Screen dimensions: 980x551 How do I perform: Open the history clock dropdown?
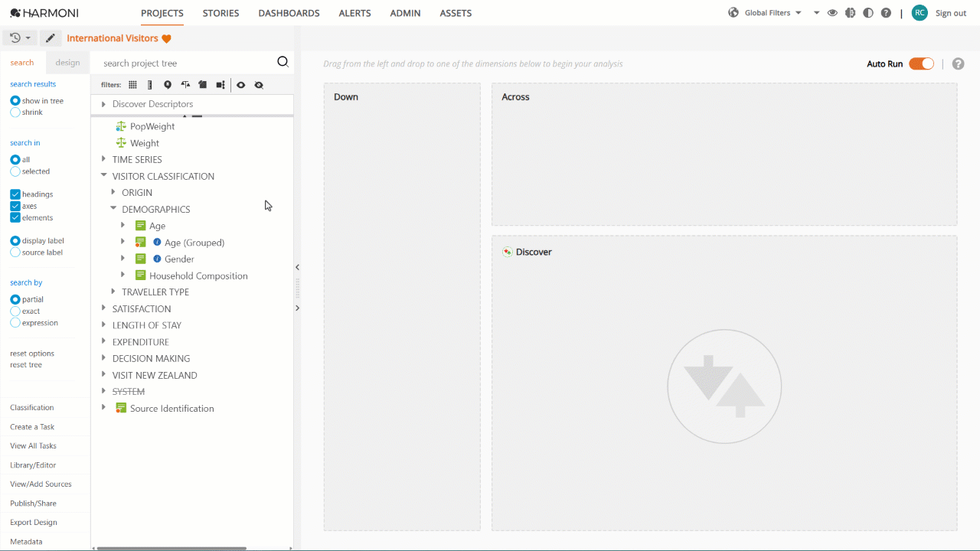[x=20, y=38]
